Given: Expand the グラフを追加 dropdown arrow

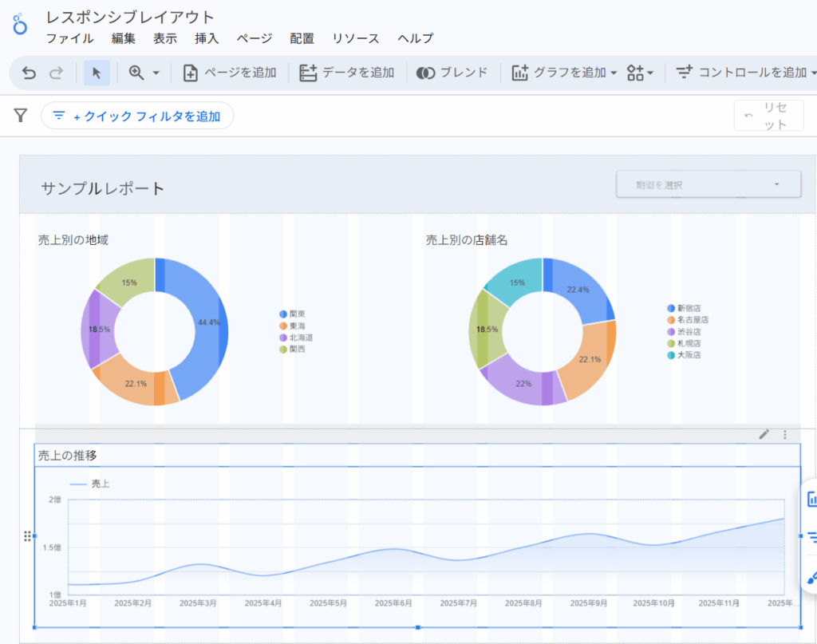Looking at the screenshot, I should tap(614, 73).
